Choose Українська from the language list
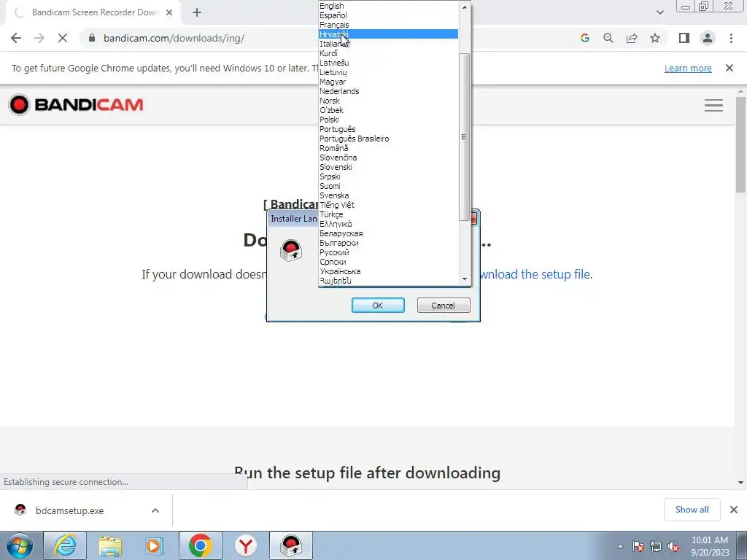 pos(388,271)
